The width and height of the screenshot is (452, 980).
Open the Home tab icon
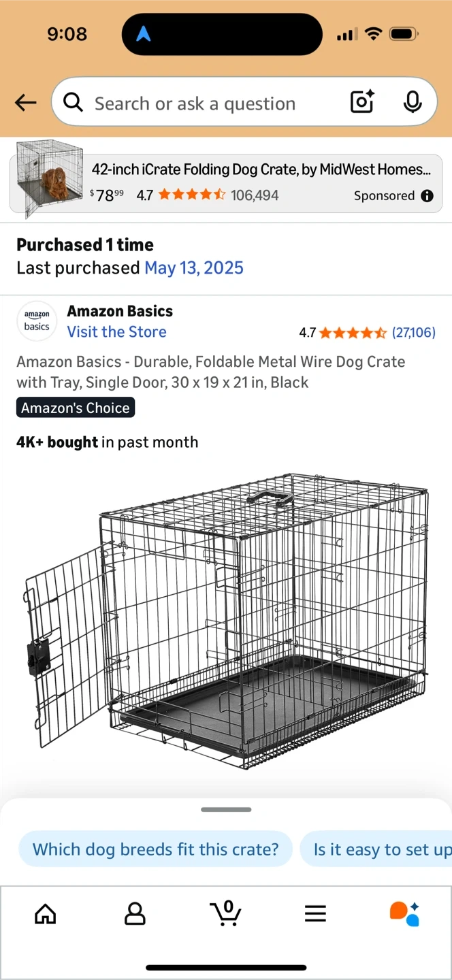click(x=46, y=913)
